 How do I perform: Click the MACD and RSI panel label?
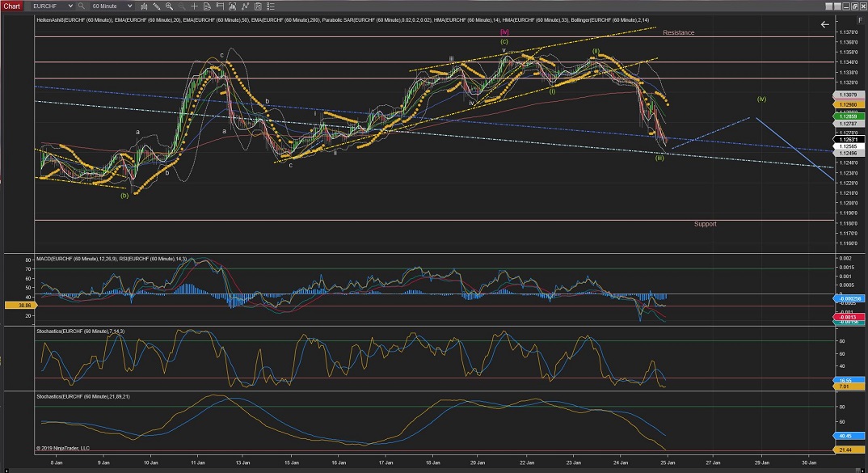click(112, 259)
